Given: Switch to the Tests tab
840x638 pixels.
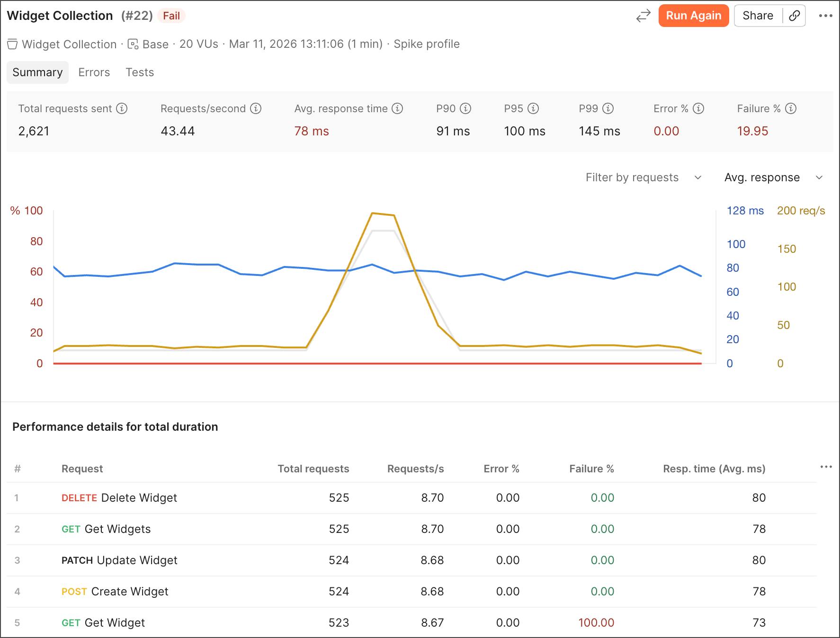Looking at the screenshot, I should click(x=139, y=72).
